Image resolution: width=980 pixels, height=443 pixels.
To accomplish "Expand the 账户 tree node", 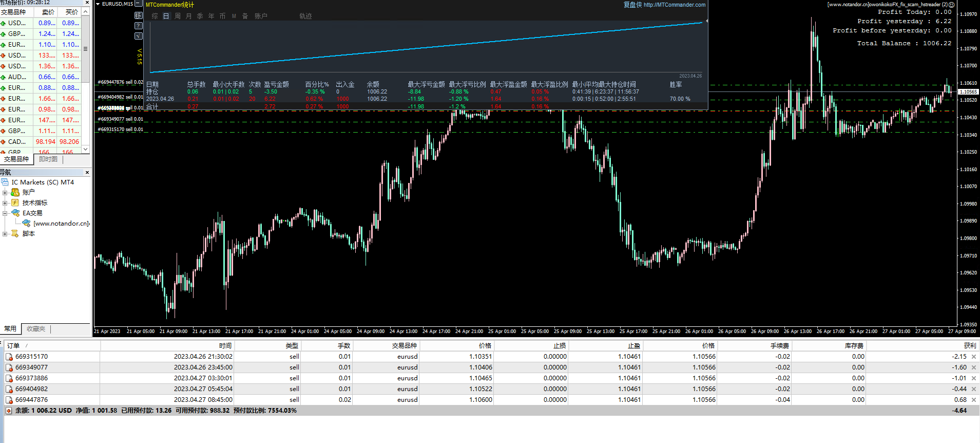I will (5, 193).
